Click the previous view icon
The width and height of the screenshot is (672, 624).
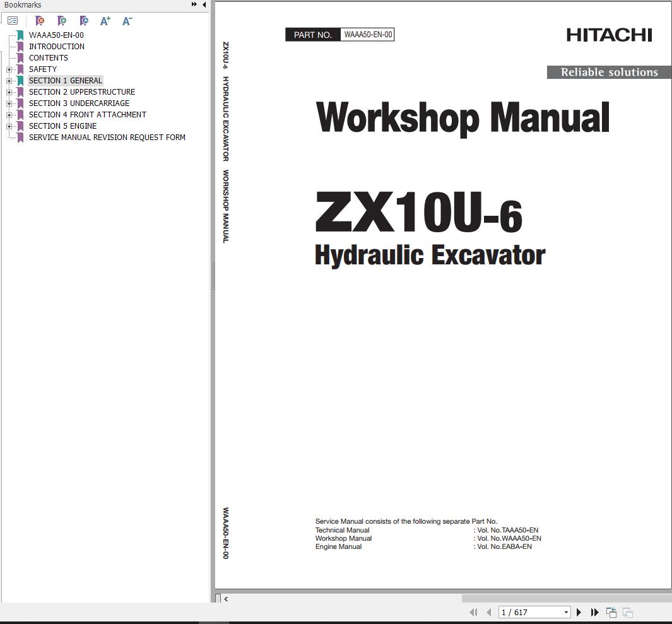coord(611,613)
